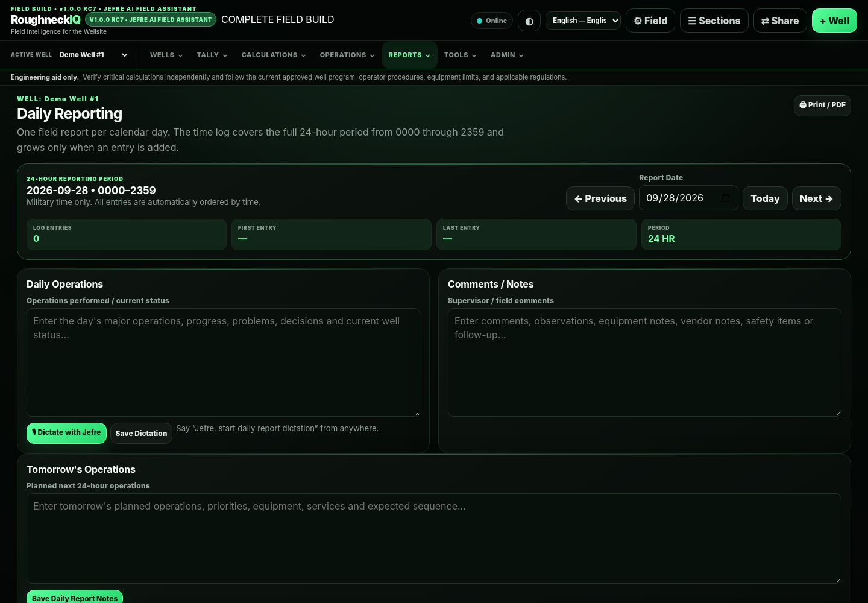Open the Field settings gear button
Viewport: 868px width, 603px height.
click(650, 21)
